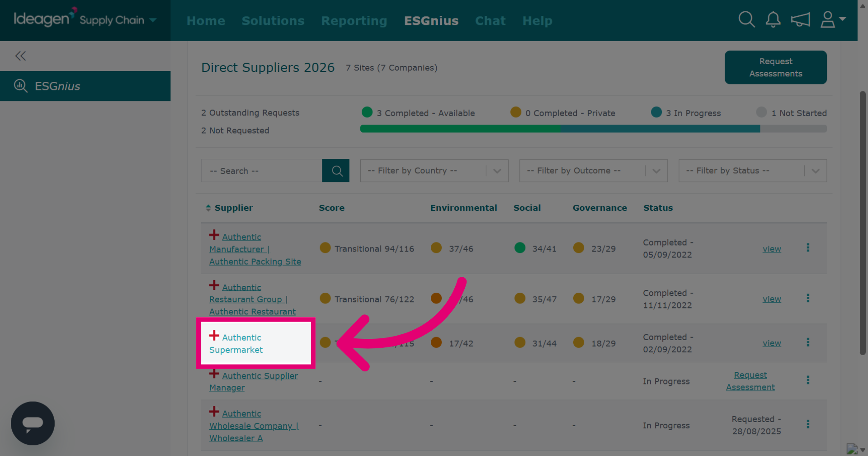Image resolution: width=868 pixels, height=456 pixels.
Task: Collapse sidebar with double chevron icon
Action: coord(20,56)
